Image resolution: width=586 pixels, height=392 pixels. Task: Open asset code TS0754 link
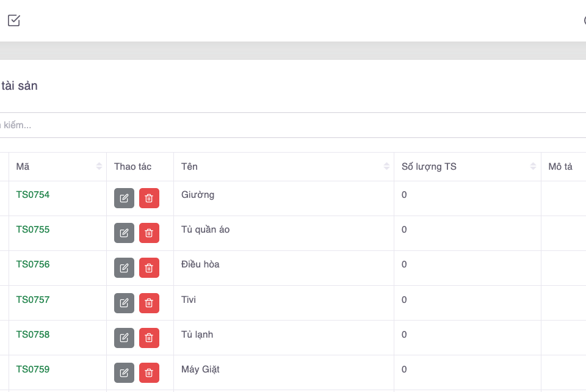33,195
